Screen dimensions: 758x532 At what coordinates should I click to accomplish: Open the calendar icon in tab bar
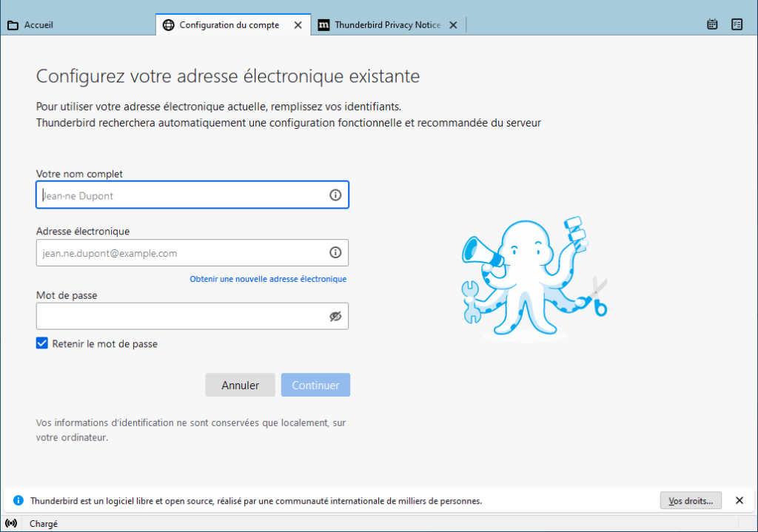tap(712, 24)
